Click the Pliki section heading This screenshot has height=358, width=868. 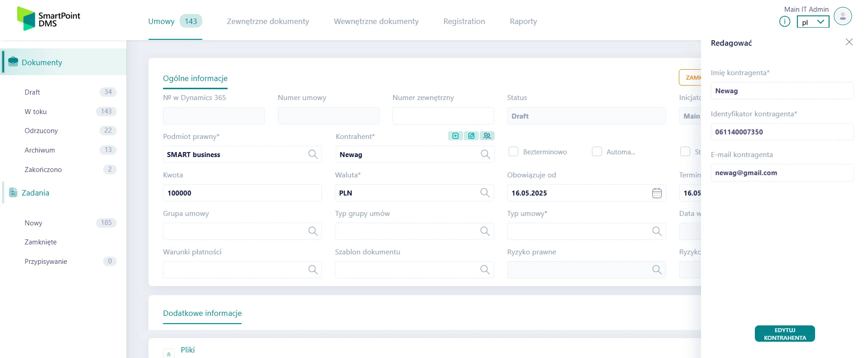(188, 350)
